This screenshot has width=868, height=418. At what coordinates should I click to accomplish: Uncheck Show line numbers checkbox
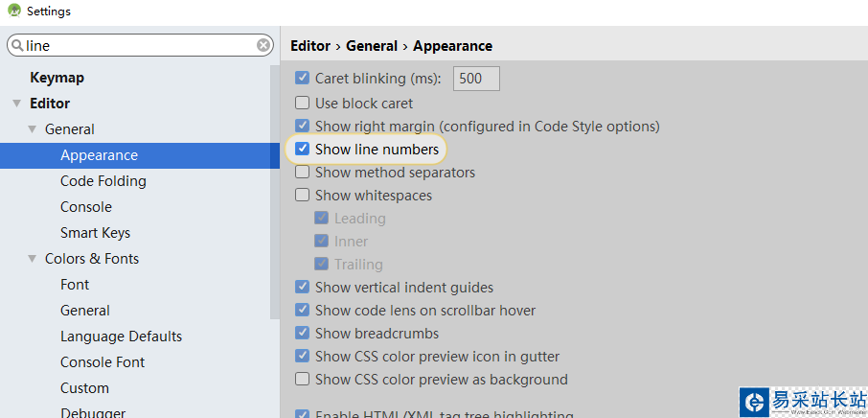coord(303,150)
